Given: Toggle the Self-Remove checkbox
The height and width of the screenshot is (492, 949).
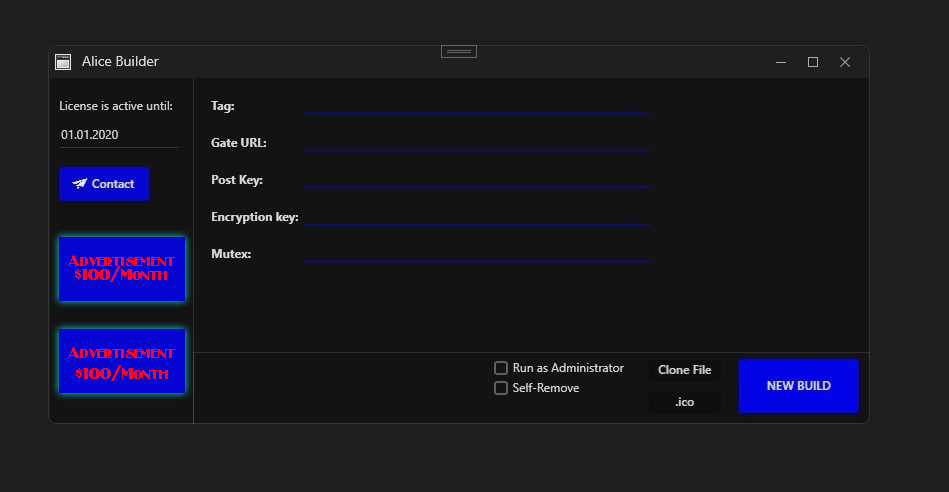Looking at the screenshot, I should pyautogui.click(x=501, y=388).
